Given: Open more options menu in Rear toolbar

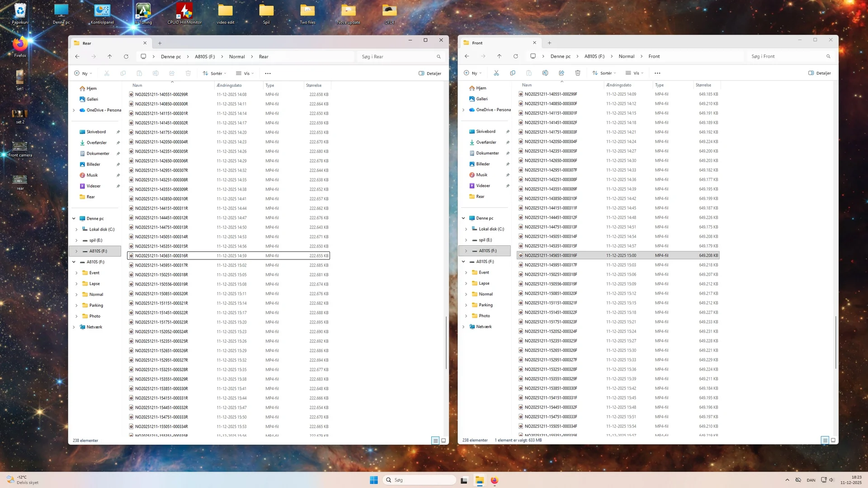Looking at the screenshot, I should tap(268, 73).
